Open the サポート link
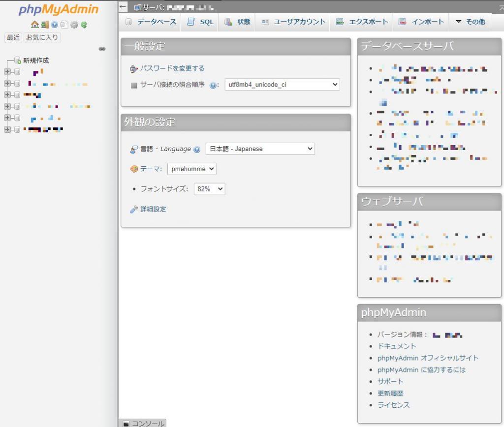Viewport: 504px width, 427px height. click(x=390, y=381)
